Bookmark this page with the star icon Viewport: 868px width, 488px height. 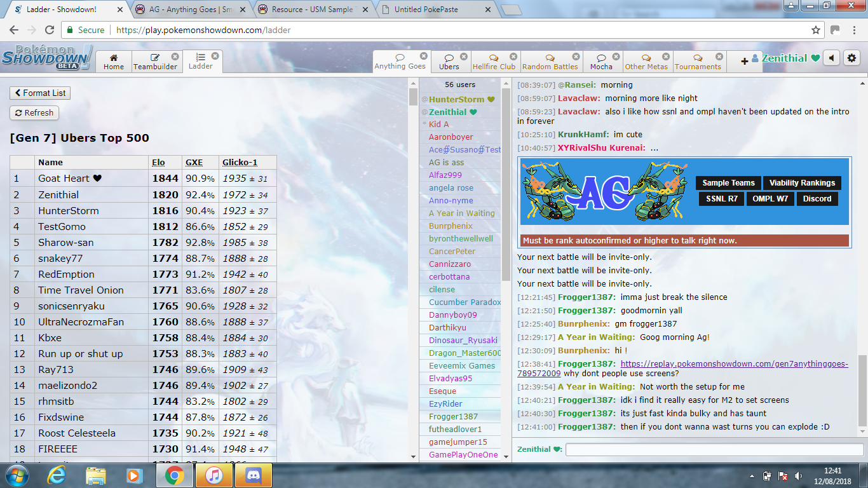[816, 30]
